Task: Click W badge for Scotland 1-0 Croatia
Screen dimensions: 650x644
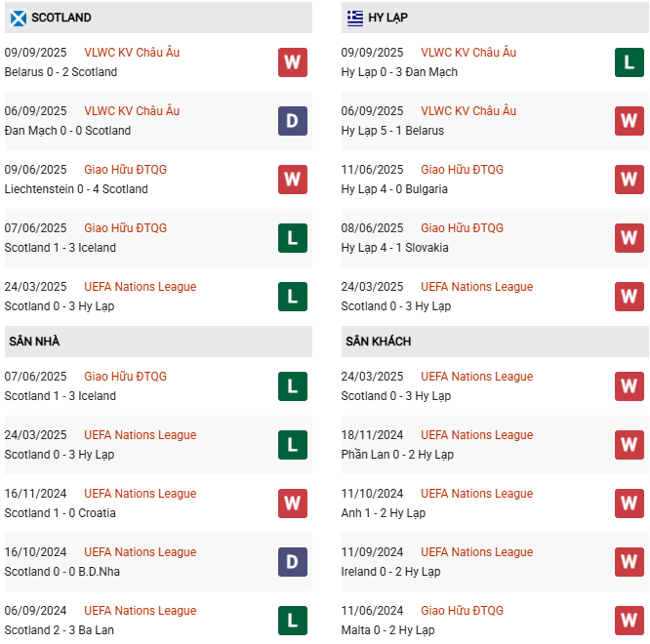Action: 292,503
